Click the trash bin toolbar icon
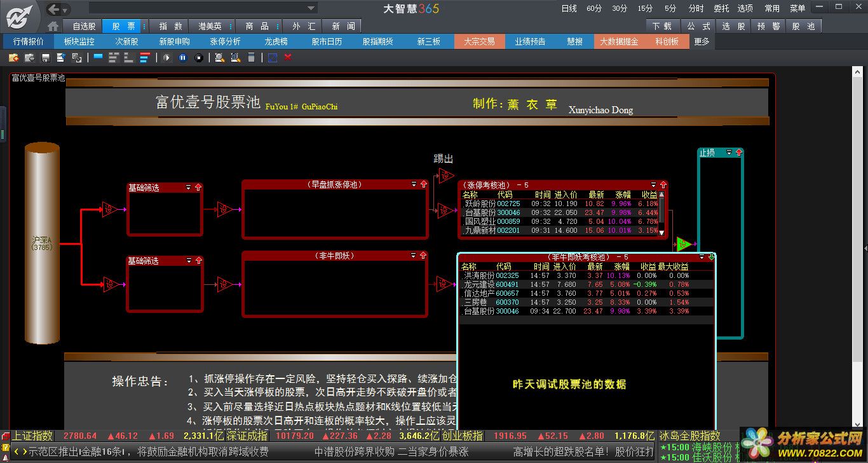 click(251, 57)
